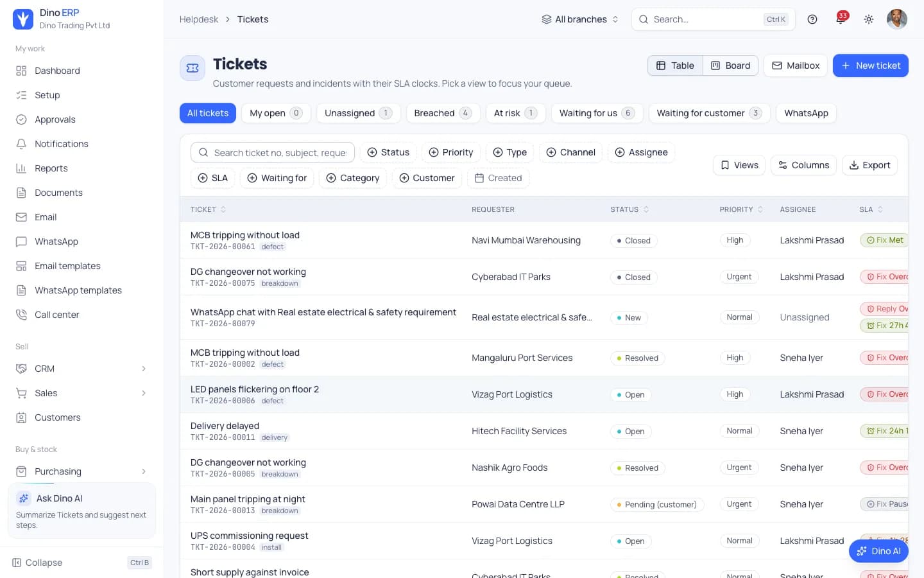
Task: Click the New ticket button
Action: (871, 66)
